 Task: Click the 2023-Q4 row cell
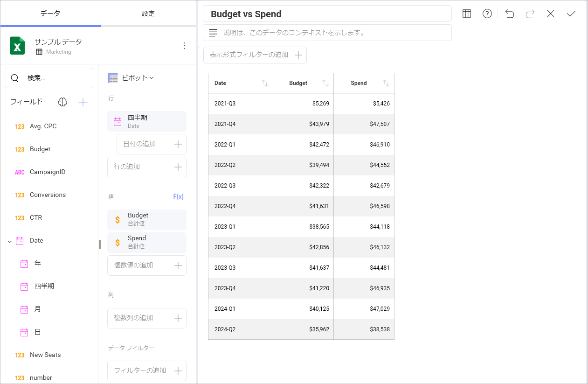tap(241, 288)
